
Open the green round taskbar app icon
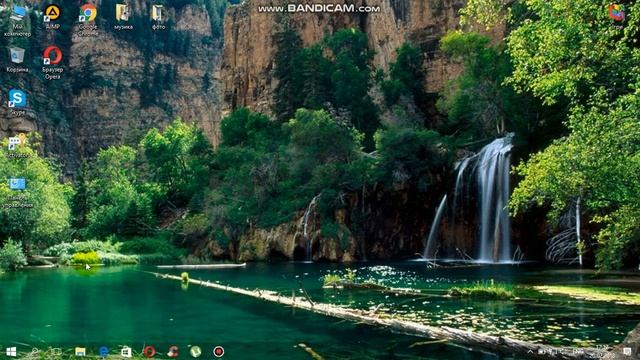click(x=196, y=351)
